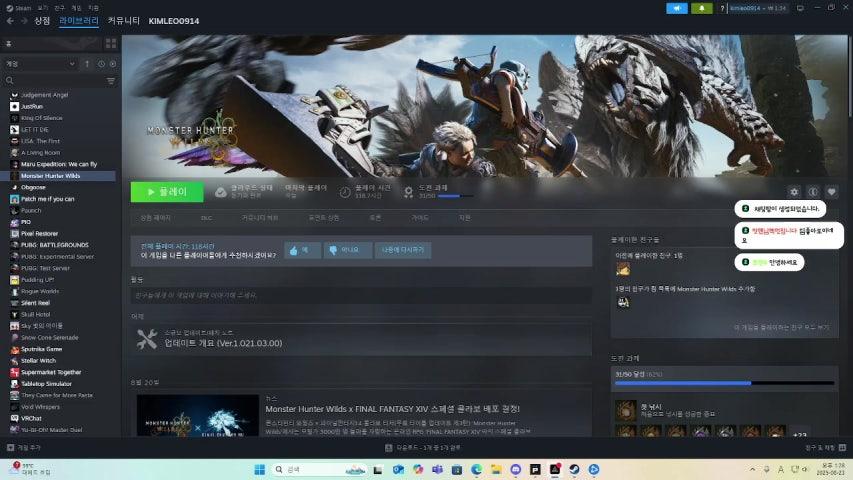Select JustRun in the game list

pos(32,106)
